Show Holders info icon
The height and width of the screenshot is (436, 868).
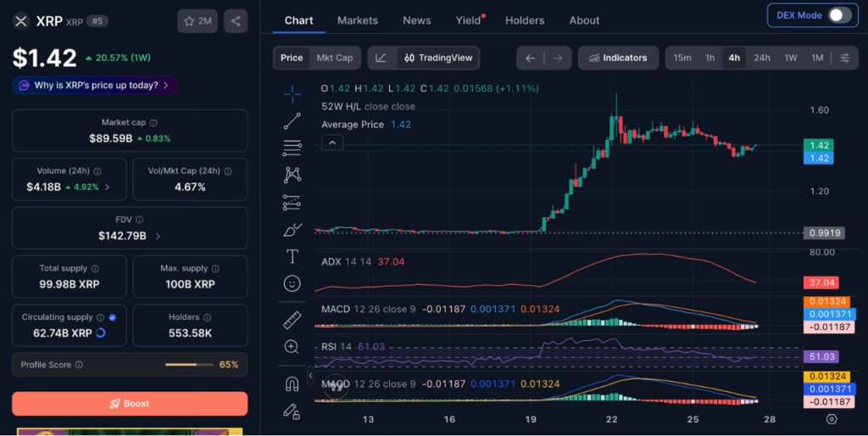pyautogui.click(x=207, y=317)
